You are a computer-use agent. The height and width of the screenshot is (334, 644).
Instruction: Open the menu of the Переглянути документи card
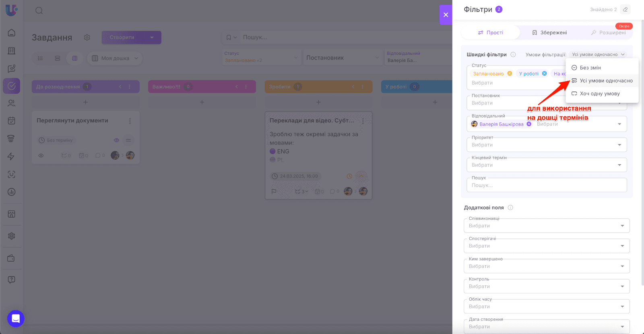tap(130, 121)
